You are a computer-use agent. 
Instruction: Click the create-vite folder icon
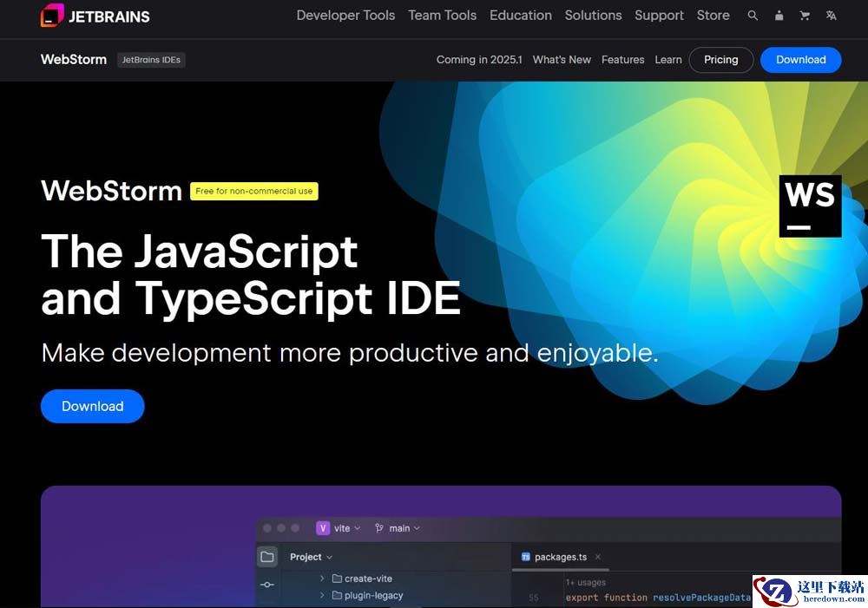point(337,579)
